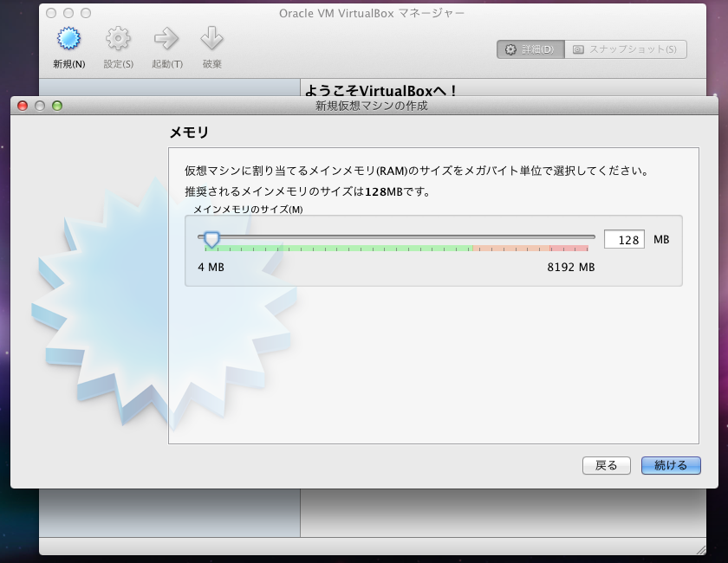This screenshot has height=563, width=728.
Task: Click the memory size field showing 128
Action: click(x=624, y=240)
